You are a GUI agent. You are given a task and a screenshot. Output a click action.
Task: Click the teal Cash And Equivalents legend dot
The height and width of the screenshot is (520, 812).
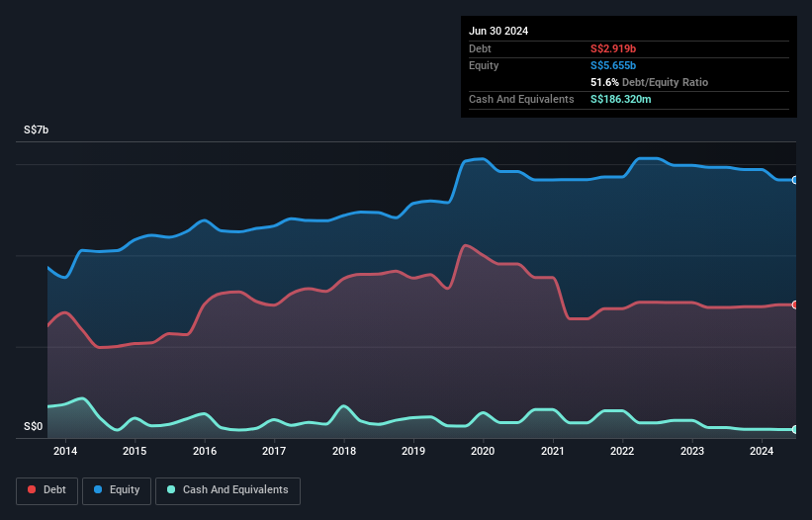[171, 489]
